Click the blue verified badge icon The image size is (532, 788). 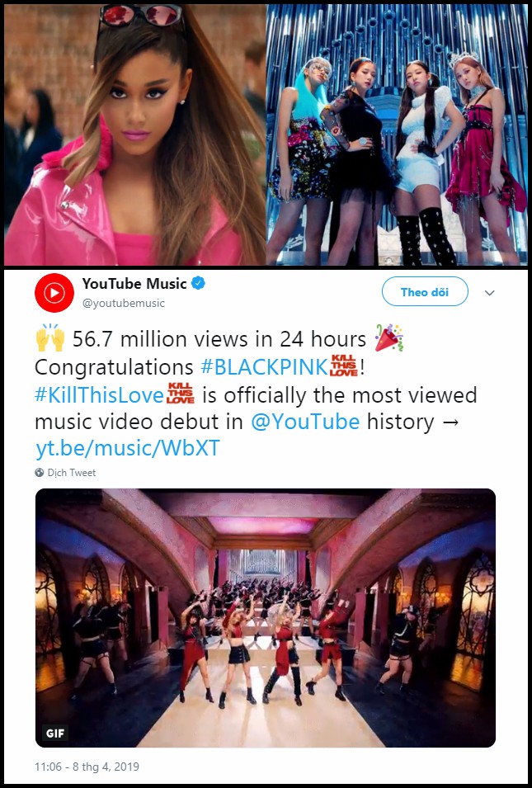(x=199, y=284)
